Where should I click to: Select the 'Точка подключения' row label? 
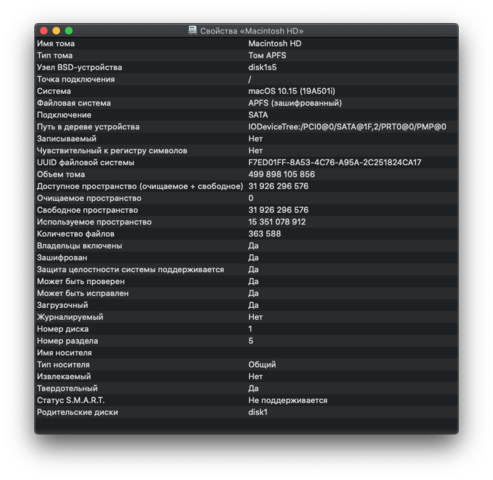(76, 79)
